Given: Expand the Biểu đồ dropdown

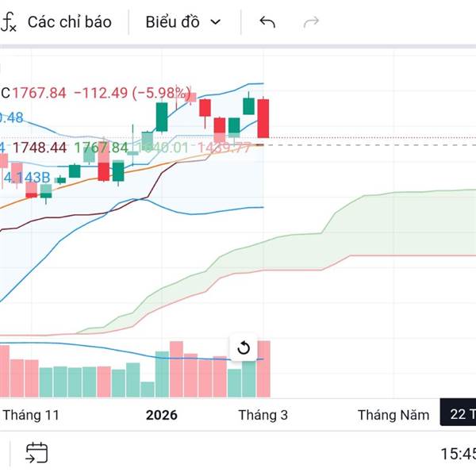Looking at the screenshot, I should pos(182,22).
